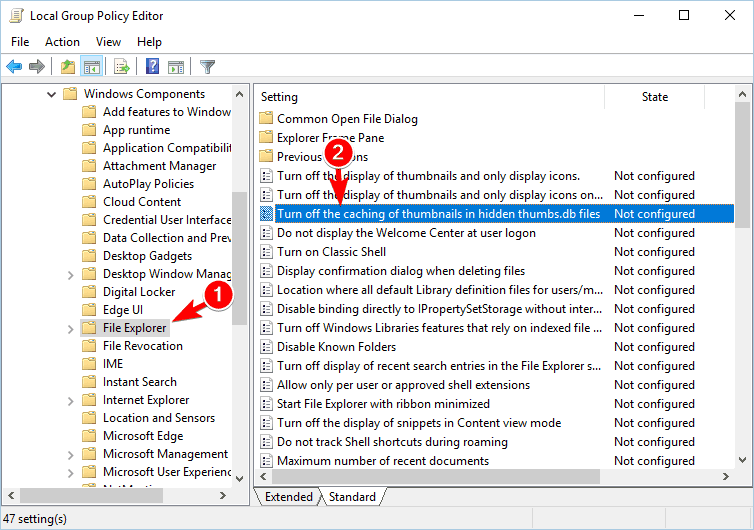Select the Desktop Gadgets folder
The height and width of the screenshot is (530, 754).
(x=147, y=256)
